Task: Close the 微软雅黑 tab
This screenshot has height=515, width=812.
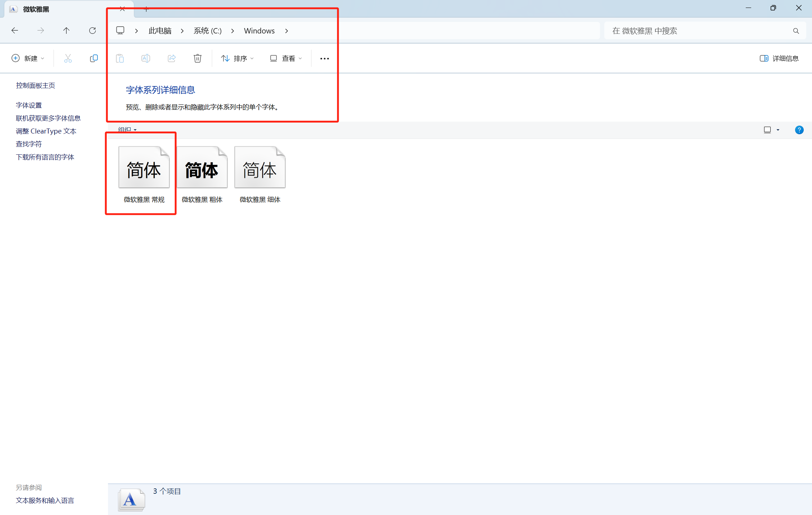Action: point(122,9)
